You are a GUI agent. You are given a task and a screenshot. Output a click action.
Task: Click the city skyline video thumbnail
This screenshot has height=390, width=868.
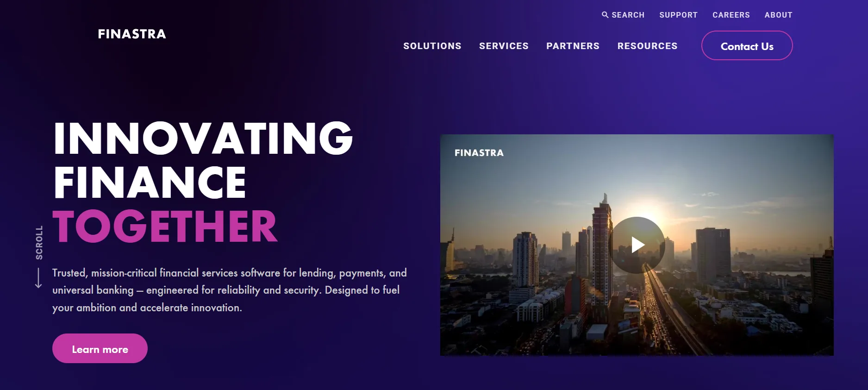[637, 245]
